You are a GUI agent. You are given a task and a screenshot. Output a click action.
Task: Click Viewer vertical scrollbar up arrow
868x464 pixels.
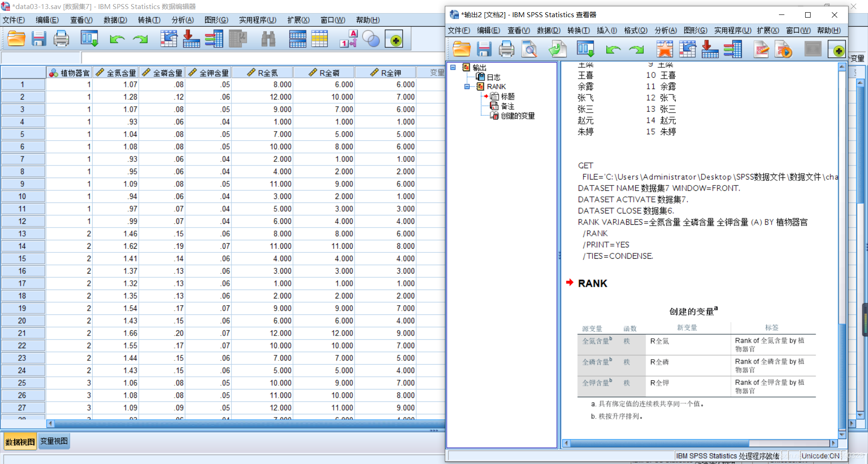(842, 67)
